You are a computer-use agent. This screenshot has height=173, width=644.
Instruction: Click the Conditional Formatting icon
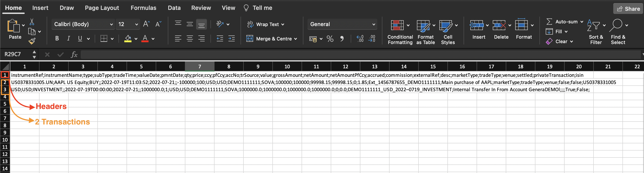coord(397,26)
